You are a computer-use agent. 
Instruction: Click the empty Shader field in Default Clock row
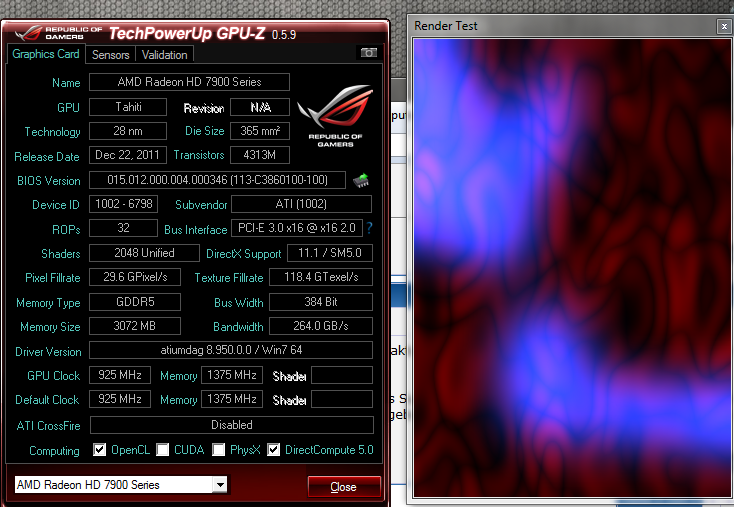pos(342,399)
